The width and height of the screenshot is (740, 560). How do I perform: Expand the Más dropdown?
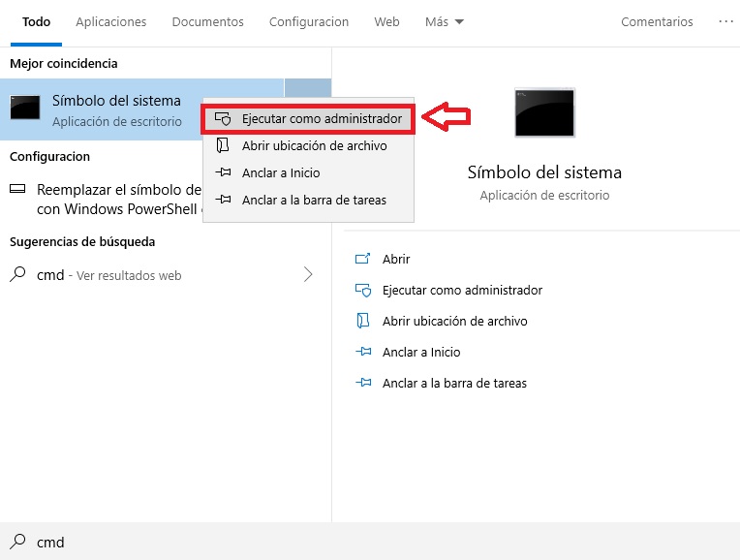(444, 22)
